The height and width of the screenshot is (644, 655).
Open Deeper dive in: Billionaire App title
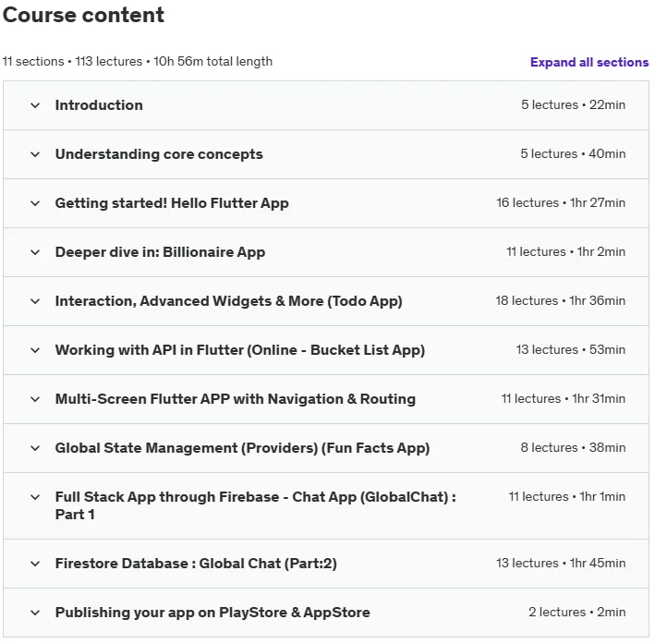click(160, 252)
